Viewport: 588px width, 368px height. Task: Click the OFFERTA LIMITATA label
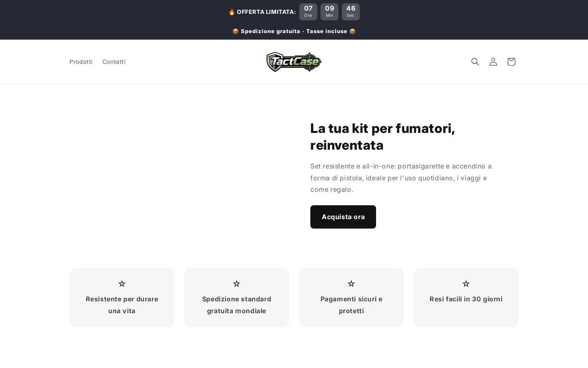click(x=262, y=12)
